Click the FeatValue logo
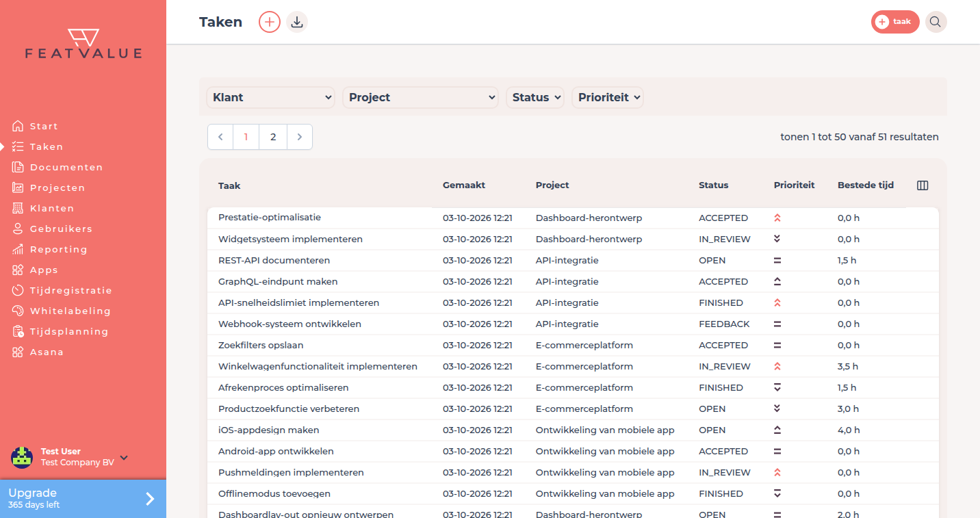The width and height of the screenshot is (980, 518). coord(83,44)
